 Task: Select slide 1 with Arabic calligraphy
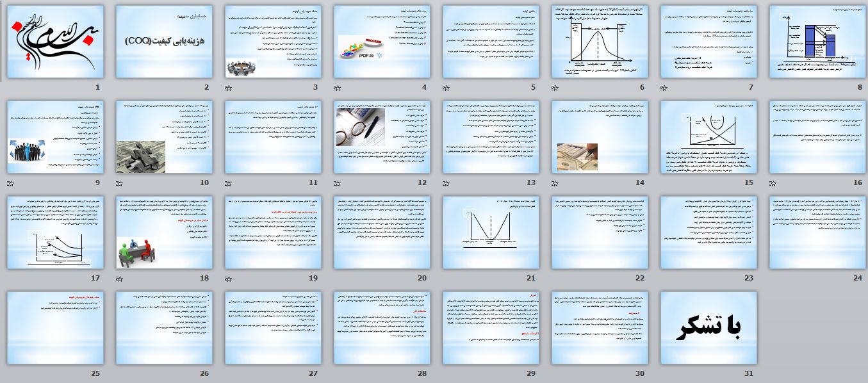[55, 42]
